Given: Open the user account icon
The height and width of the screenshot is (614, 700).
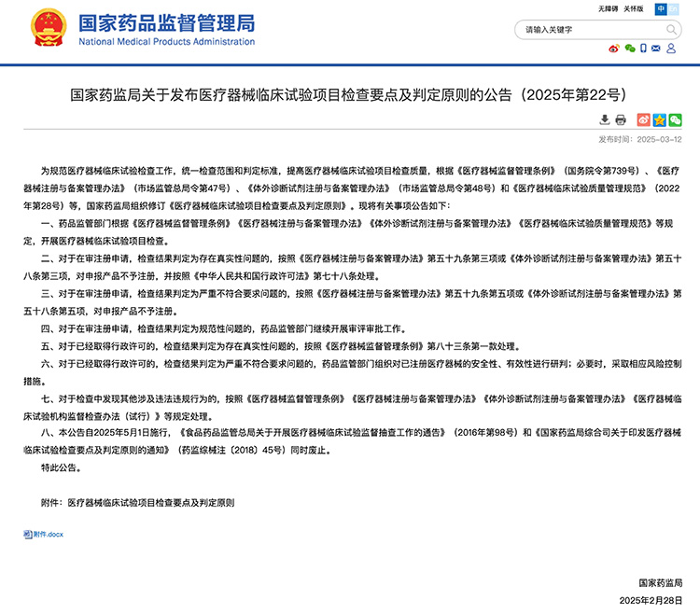Looking at the screenshot, I should click(671, 49).
